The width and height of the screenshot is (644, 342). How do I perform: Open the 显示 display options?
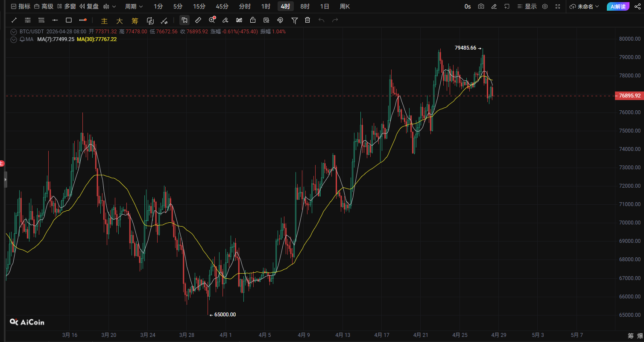(527, 6)
